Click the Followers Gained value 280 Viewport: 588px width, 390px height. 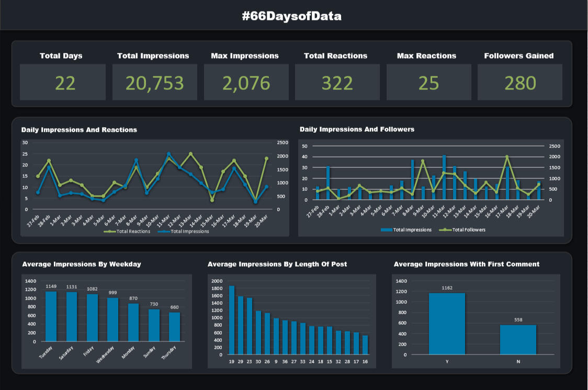tap(520, 83)
